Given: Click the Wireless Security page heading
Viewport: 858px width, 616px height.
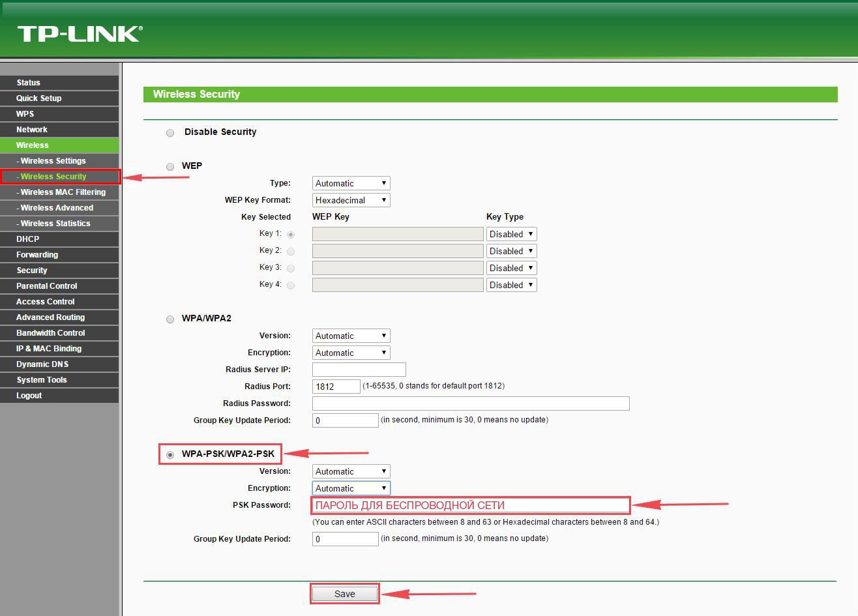Looking at the screenshot, I should click(196, 95).
